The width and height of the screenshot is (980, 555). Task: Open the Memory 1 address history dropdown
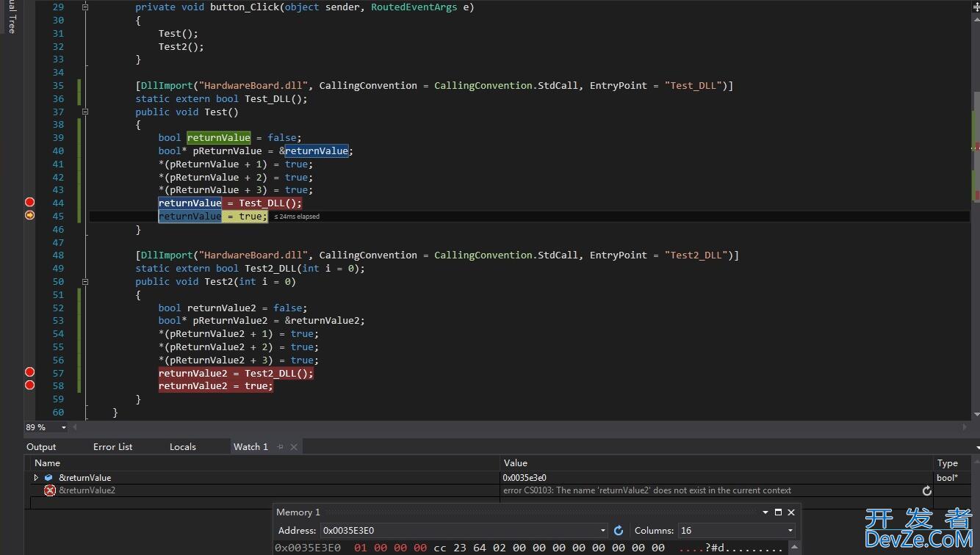603,531
